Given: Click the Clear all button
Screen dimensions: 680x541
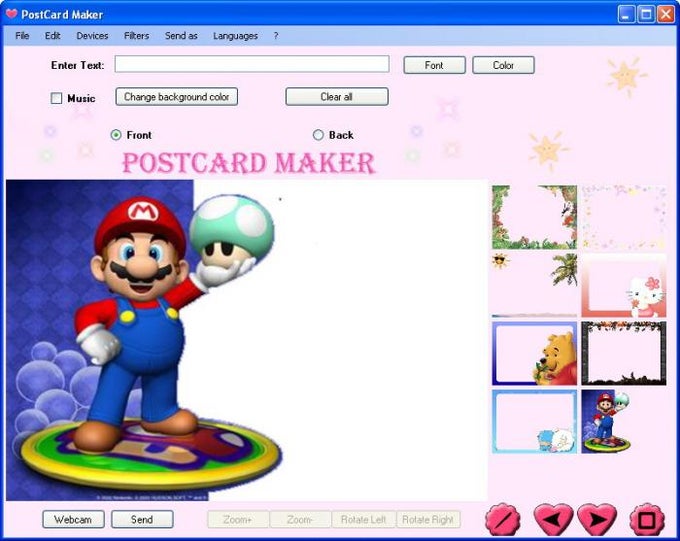Looking at the screenshot, I should click(337, 97).
